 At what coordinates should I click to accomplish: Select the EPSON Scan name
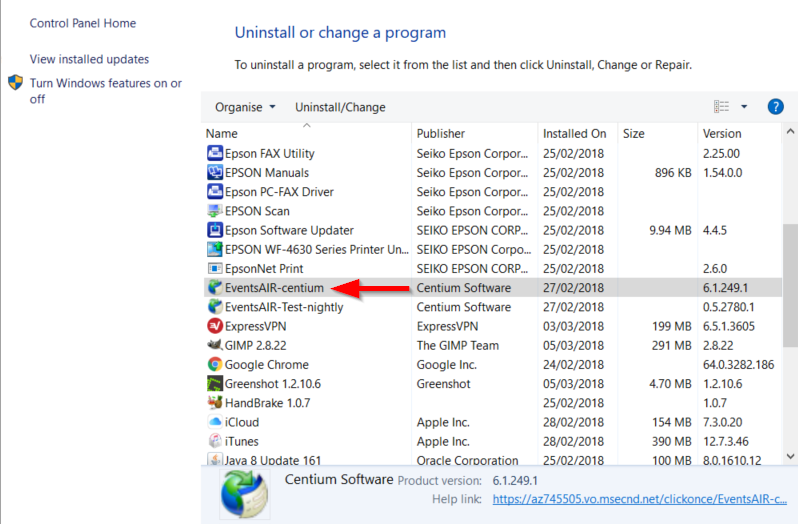tap(257, 211)
